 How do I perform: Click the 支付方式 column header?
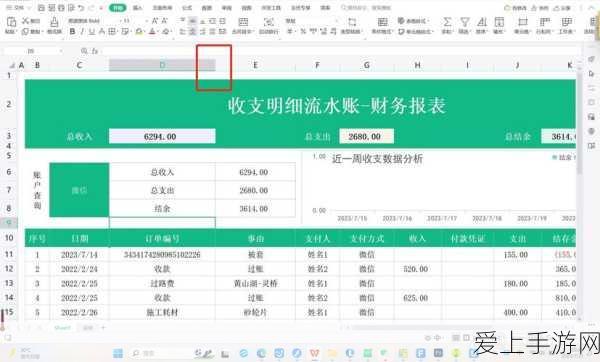click(x=367, y=239)
